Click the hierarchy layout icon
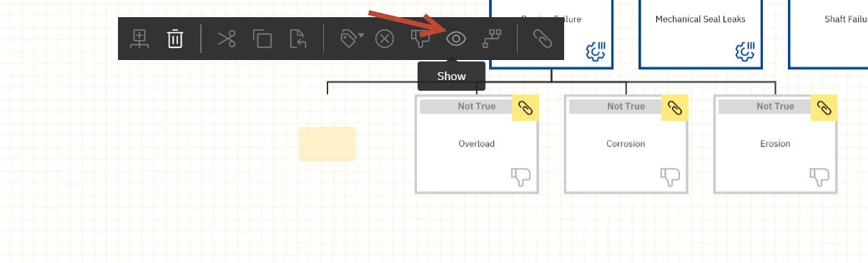This screenshot has width=868, height=263. (492, 39)
